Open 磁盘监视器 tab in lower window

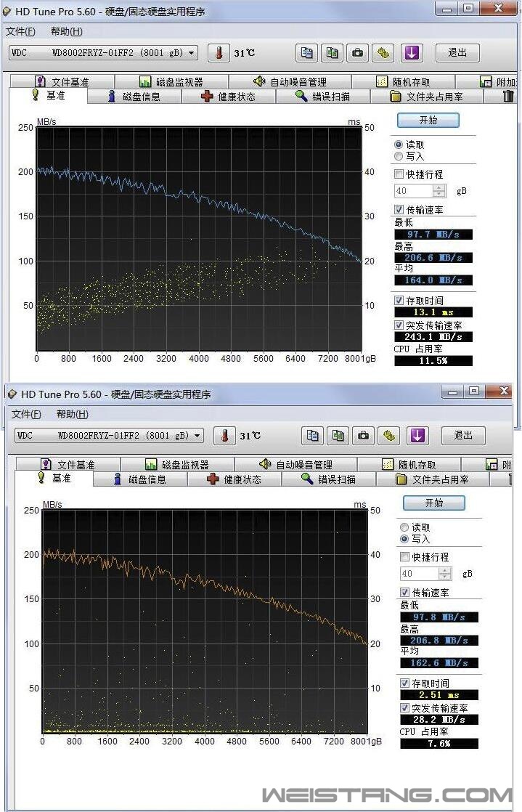(x=177, y=465)
